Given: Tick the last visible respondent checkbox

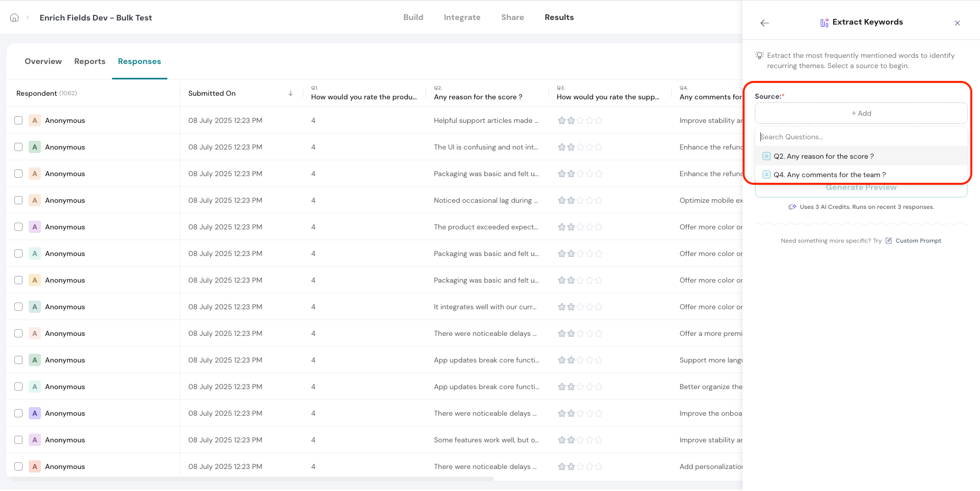Looking at the screenshot, I should 18,466.
